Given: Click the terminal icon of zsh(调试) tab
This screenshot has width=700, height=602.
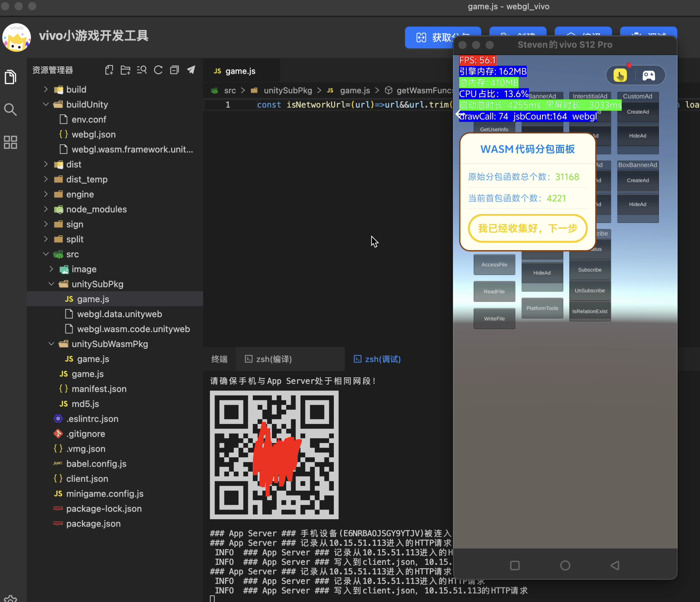Looking at the screenshot, I should [x=357, y=359].
